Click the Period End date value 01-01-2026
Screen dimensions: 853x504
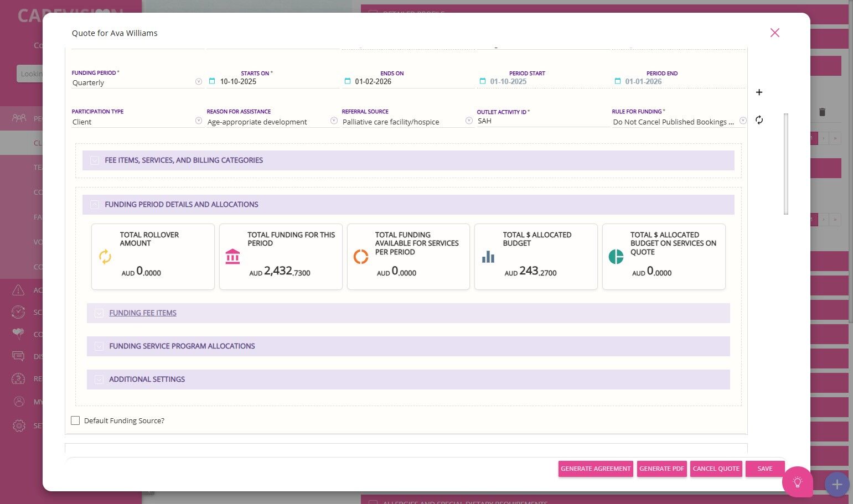click(643, 81)
